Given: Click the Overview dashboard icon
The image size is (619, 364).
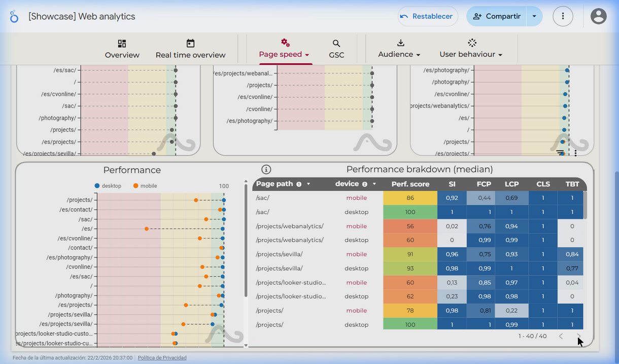Looking at the screenshot, I should coord(122,44).
